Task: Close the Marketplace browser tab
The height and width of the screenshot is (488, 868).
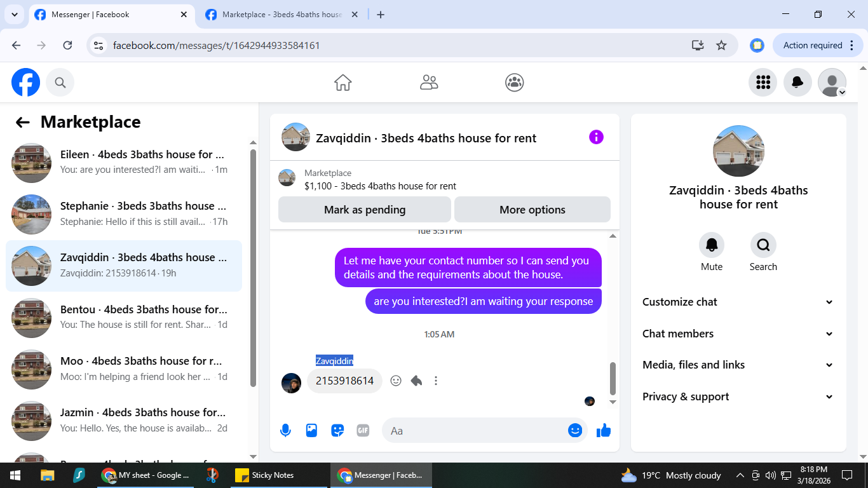Action: point(355,15)
